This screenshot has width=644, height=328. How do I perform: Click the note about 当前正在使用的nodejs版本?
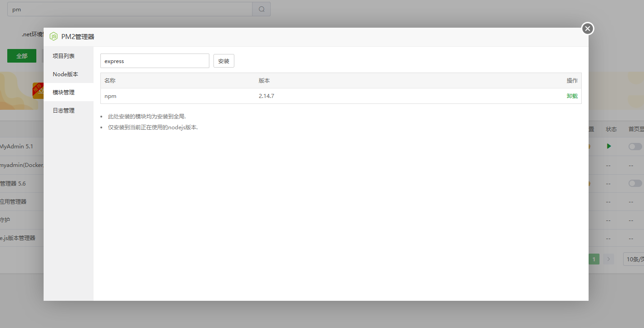coord(153,127)
